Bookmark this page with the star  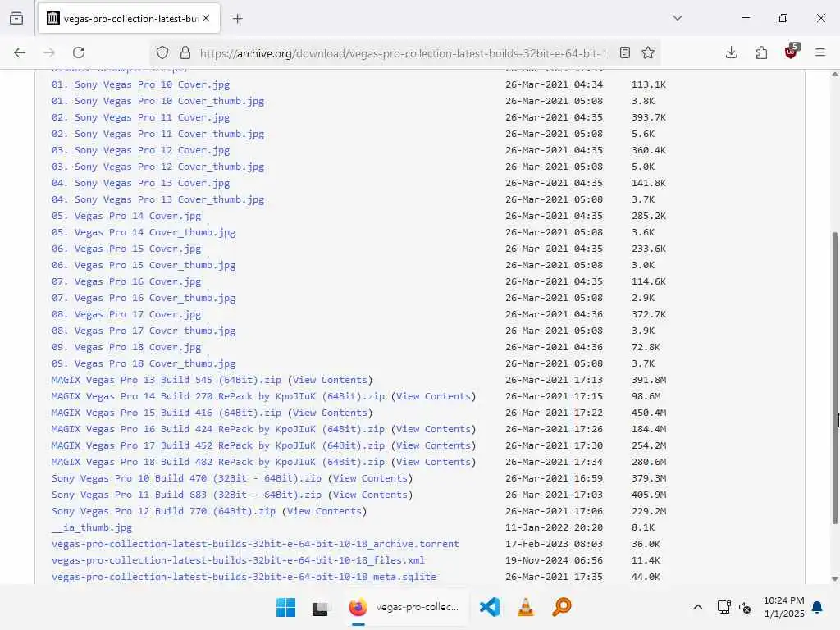point(648,52)
